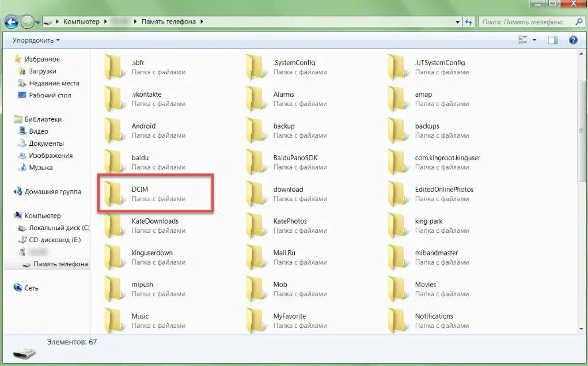Select the backup folder icon

(x=255, y=130)
